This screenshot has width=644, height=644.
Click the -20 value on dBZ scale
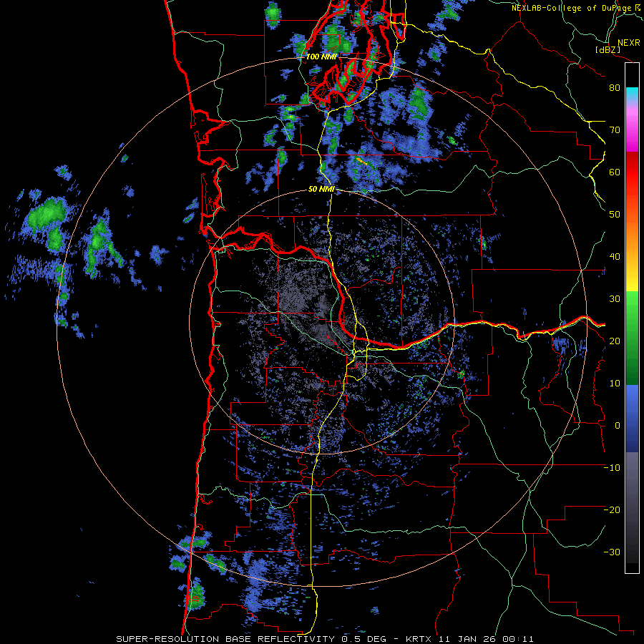612,510
